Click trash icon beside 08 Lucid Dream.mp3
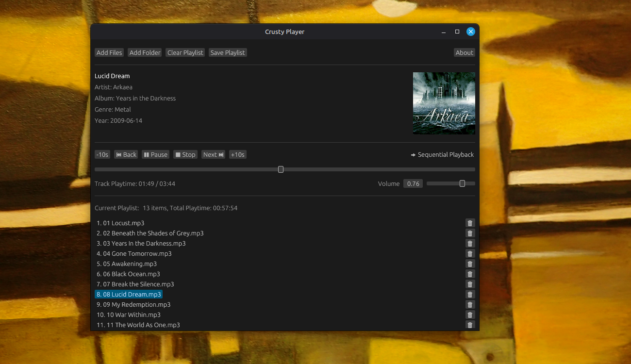The image size is (631, 364). click(469, 295)
